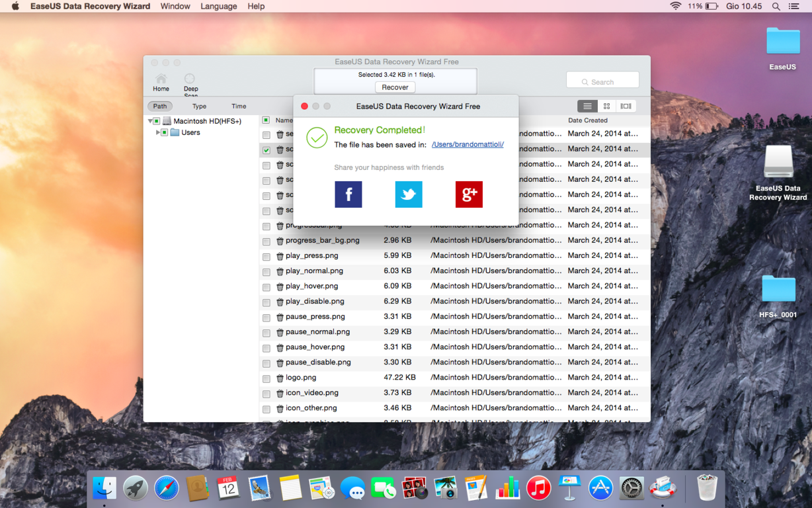Open Launchpad from the dock
The image size is (812, 508).
coord(136,489)
